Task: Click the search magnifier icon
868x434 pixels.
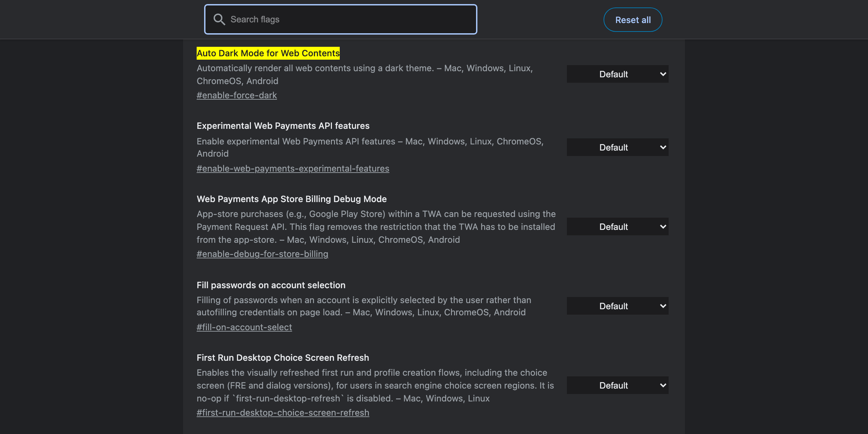Action: coord(219,20)
